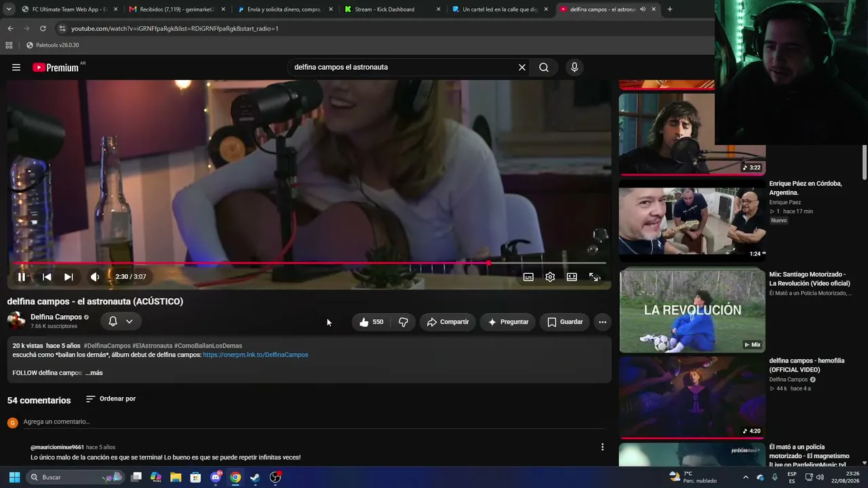This screenshot has height=488, width=868.
Task: Open the Delfina Campos channel avatar
Action: tap(16, 321)
